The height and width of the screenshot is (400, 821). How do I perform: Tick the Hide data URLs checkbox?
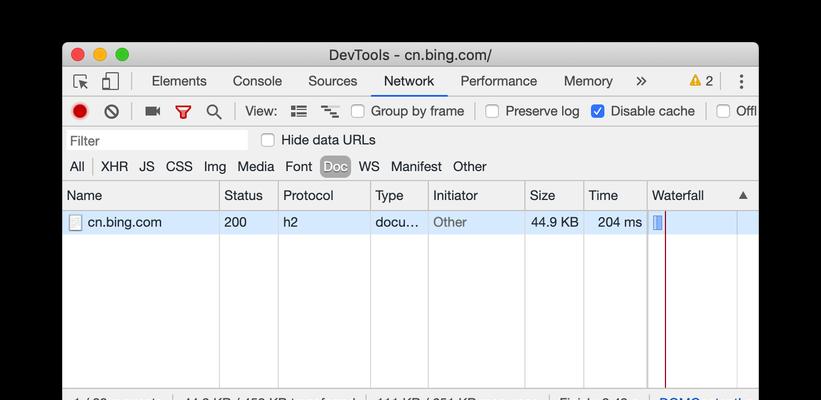click(x=268, y=140)
